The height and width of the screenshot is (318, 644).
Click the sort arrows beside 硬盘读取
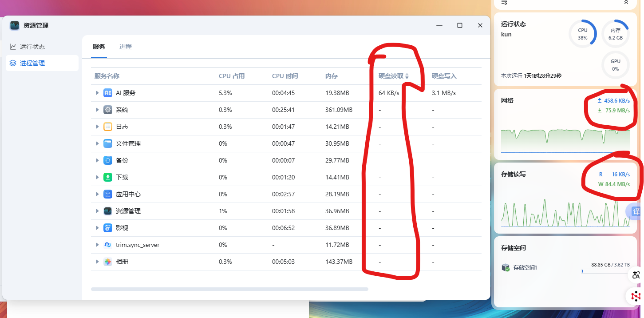click(x=407, y=76)
